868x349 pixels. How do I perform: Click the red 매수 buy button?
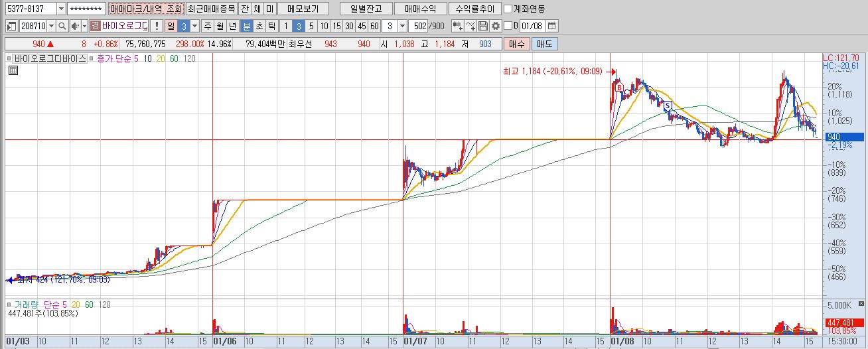pyautogui.click(x=517, y=44)
